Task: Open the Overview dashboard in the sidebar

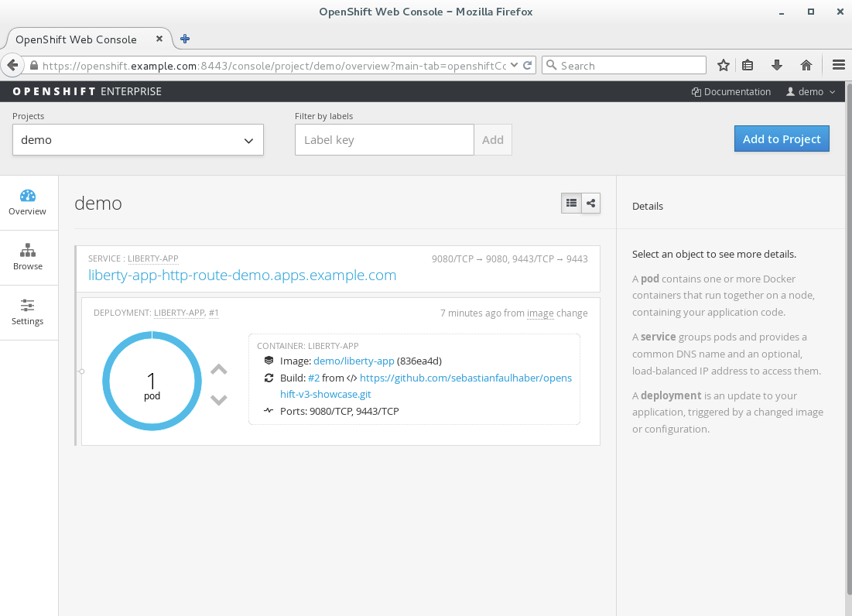Action: coord(28,203)
